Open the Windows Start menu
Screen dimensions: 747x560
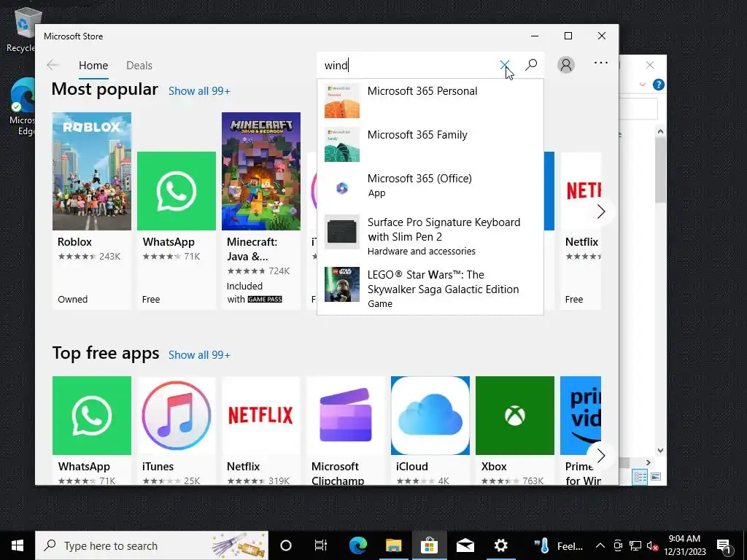(18, 545)
